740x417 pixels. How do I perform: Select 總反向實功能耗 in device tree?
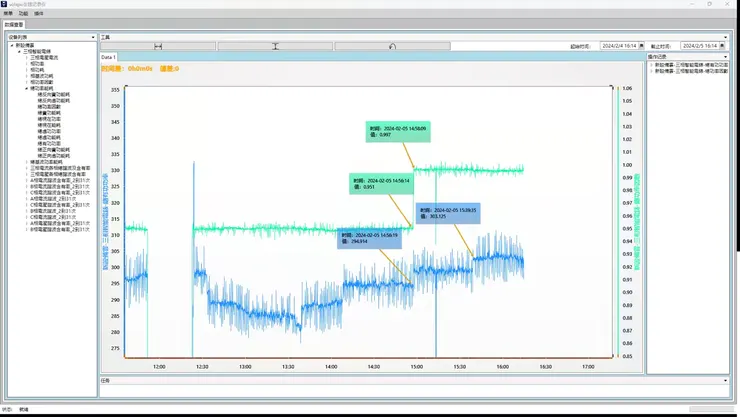pos(54,94)
